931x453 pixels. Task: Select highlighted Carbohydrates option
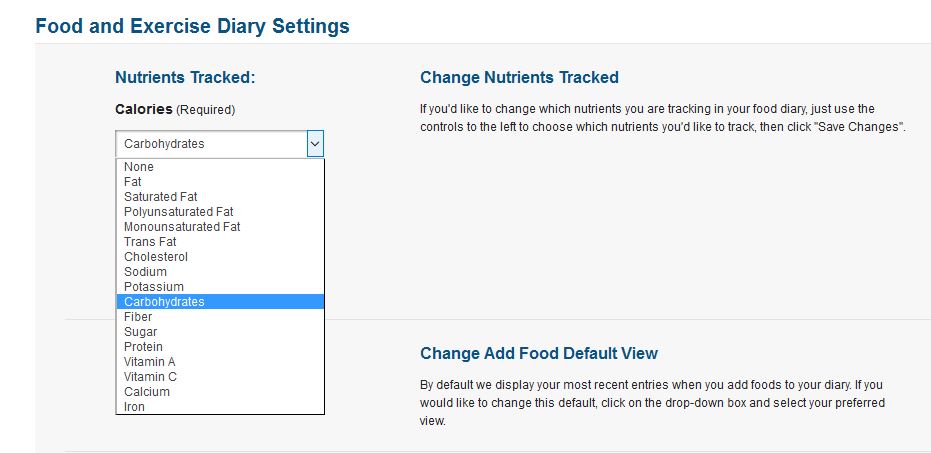pos(164,302)
